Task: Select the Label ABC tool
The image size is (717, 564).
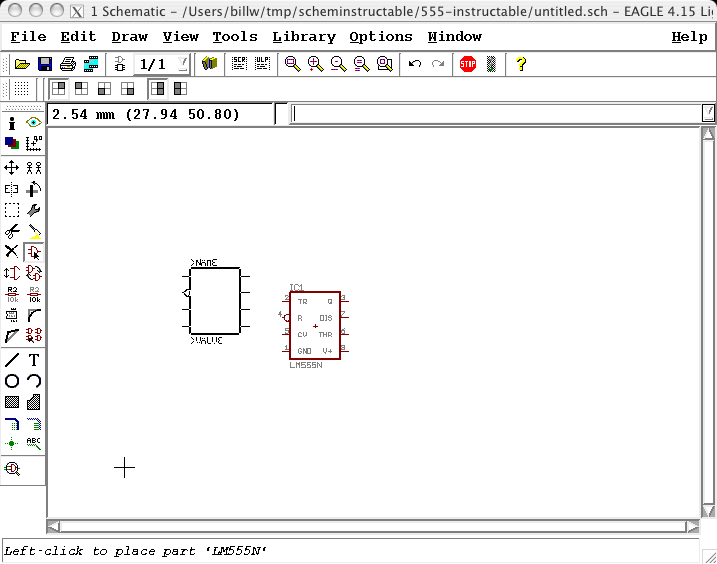Action: (x=33, y=443)
